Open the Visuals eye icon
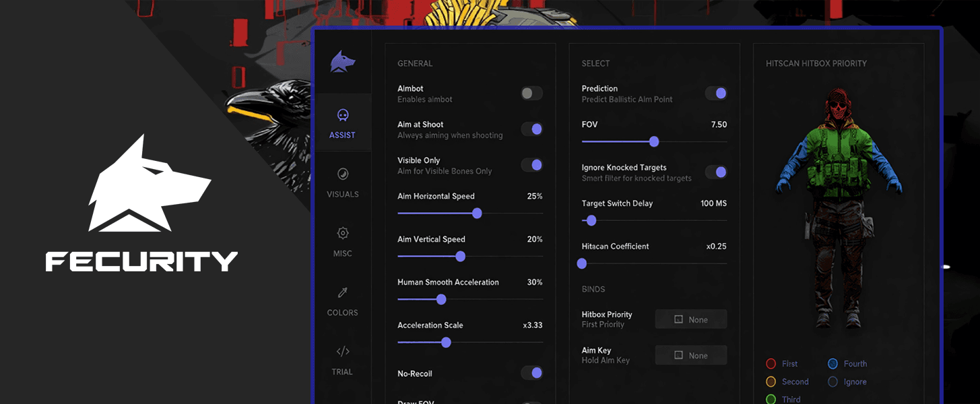This screenshot has height=404, width=980. pos(343,174)
